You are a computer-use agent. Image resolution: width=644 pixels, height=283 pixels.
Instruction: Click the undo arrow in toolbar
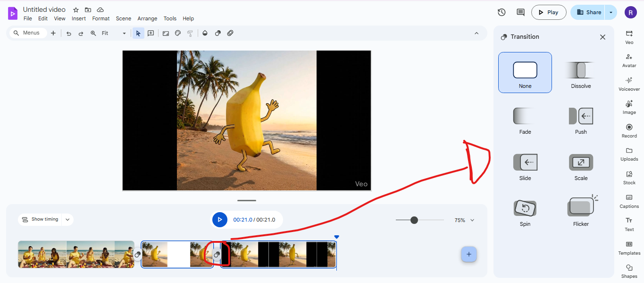coord(69,34)
